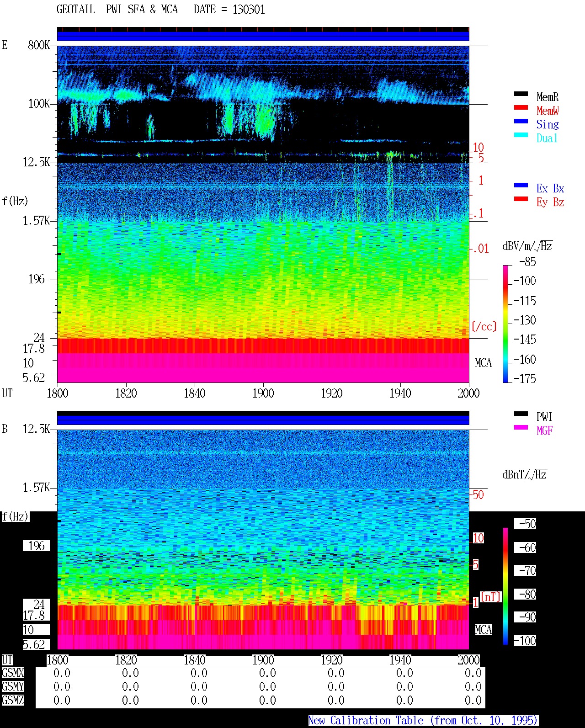The width and height of the screenshot is (585, 728).
Task: Click the '1.57K' label on the B panel
Action: (x=37, y=487)
